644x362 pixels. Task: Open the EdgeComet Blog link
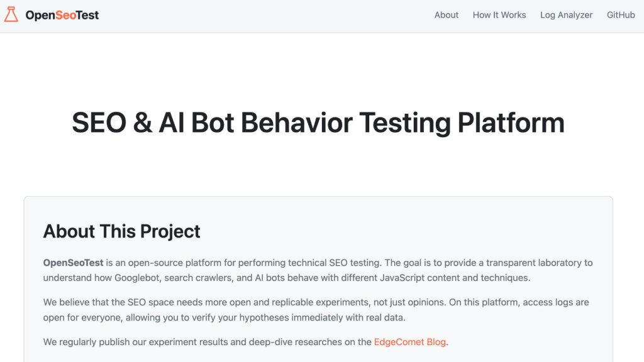tap(410, 342)
